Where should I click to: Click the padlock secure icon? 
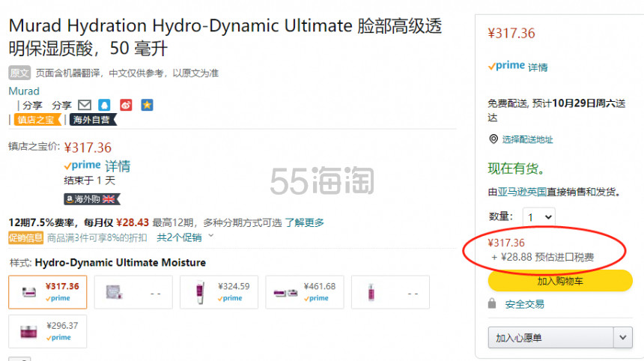click(x=492, y=303)
